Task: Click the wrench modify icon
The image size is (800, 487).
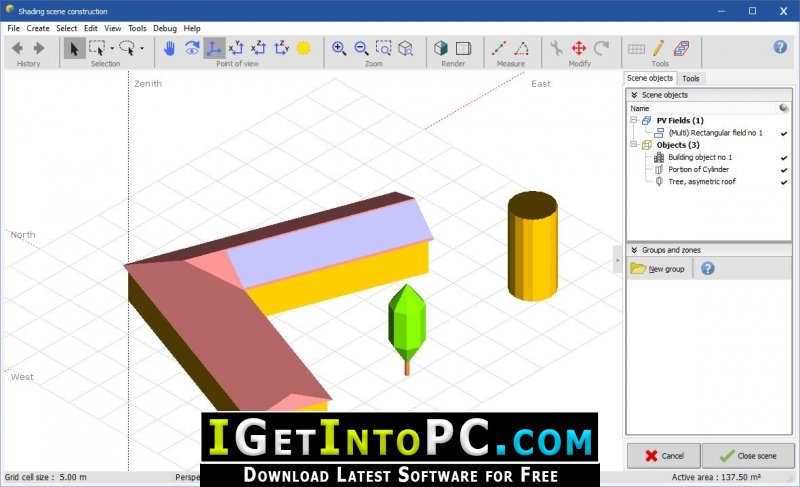Action: (x=556, y=48)
